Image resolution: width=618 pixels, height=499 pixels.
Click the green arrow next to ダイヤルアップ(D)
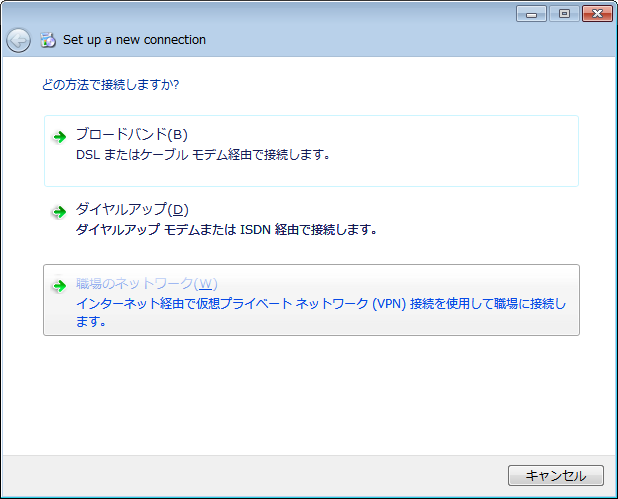coord(60,212)
